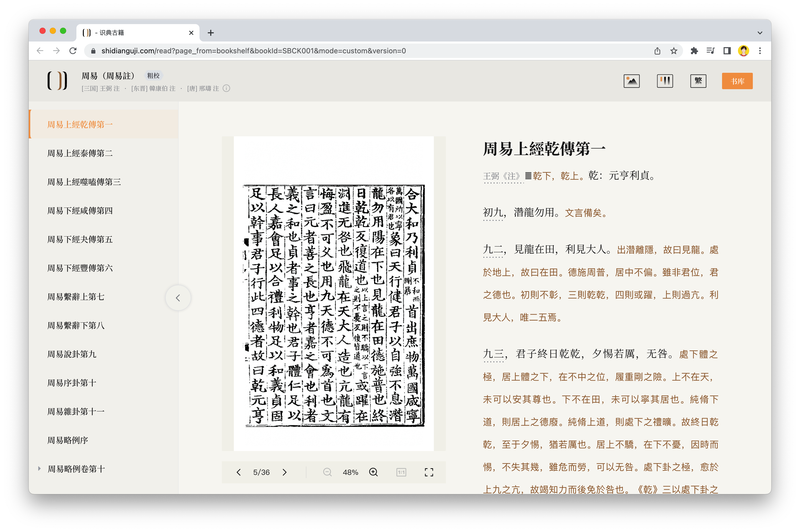The width and height of the screenshot is (800, 532).
Task: Select chapter 周易上經泰傳第二
Action: pyautogui.click(x=104, y=153)
